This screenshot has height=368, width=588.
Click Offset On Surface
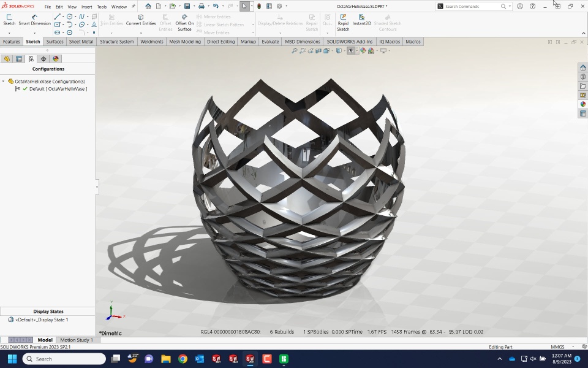click(x=184, y=23)
